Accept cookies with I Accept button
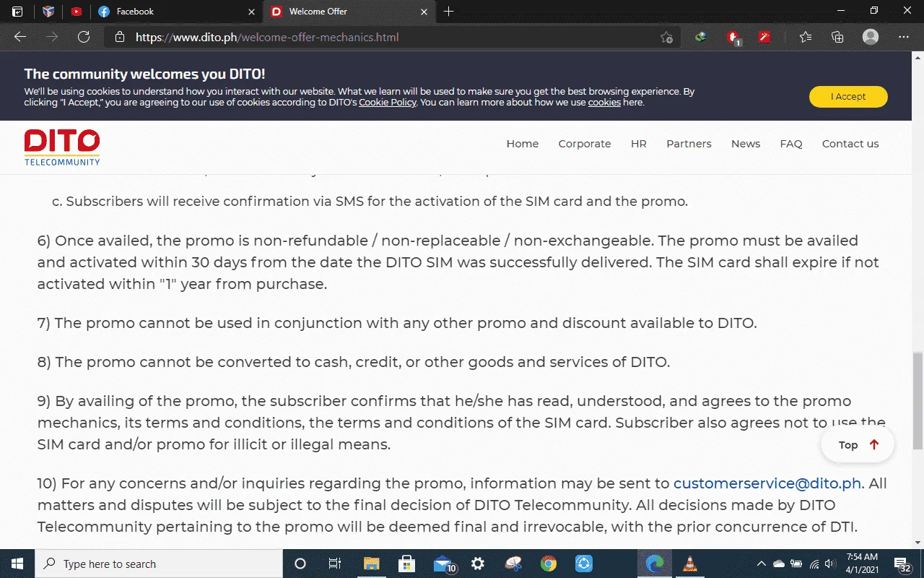 pos(848,97)
